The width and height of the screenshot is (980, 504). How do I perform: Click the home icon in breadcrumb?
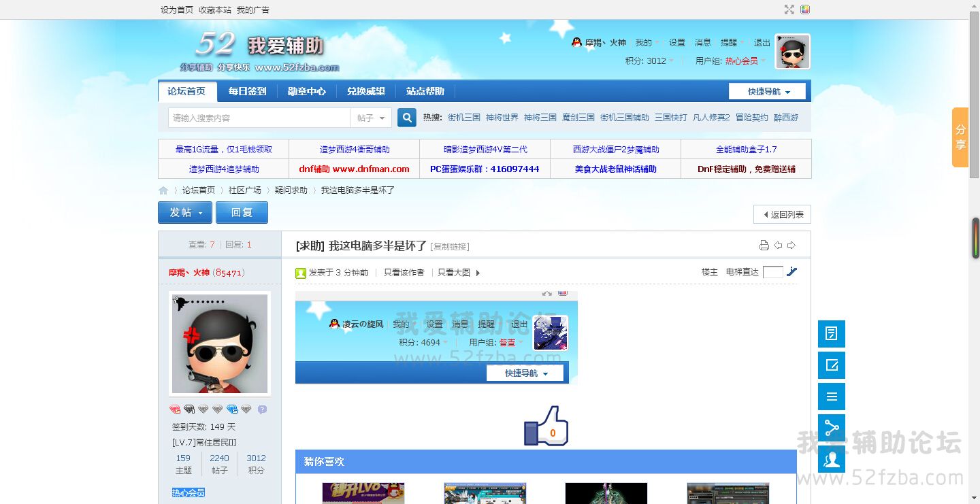pos(163,190)
